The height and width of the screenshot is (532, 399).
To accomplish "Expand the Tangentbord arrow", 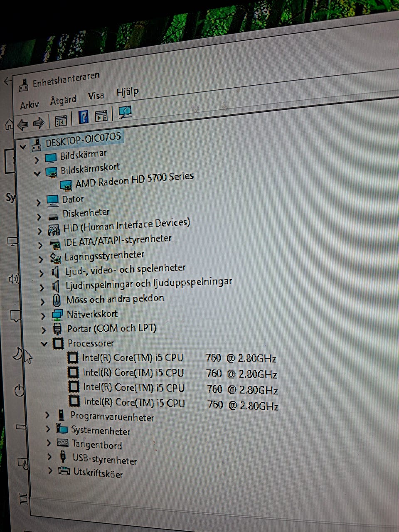I will [49, 443].
